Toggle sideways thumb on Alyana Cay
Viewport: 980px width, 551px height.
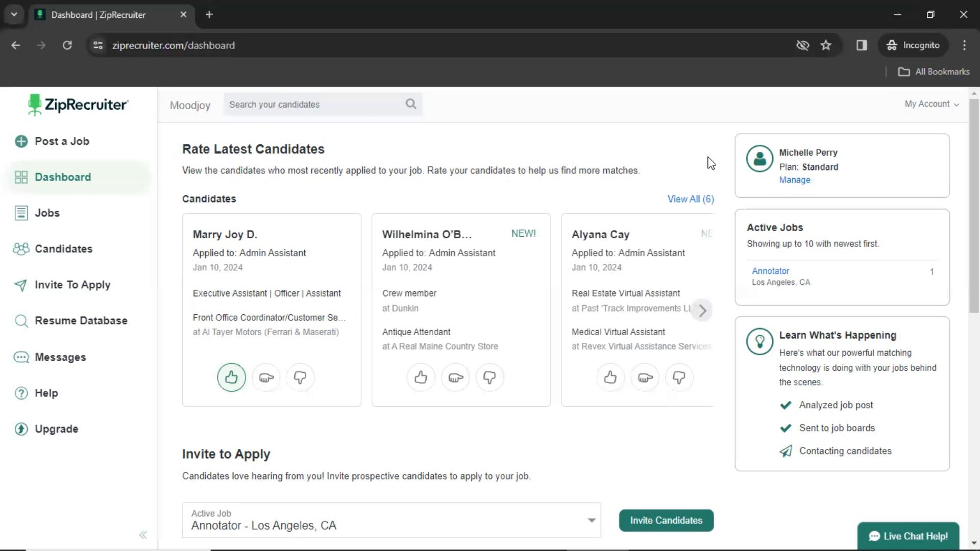[x=645, y=378]
